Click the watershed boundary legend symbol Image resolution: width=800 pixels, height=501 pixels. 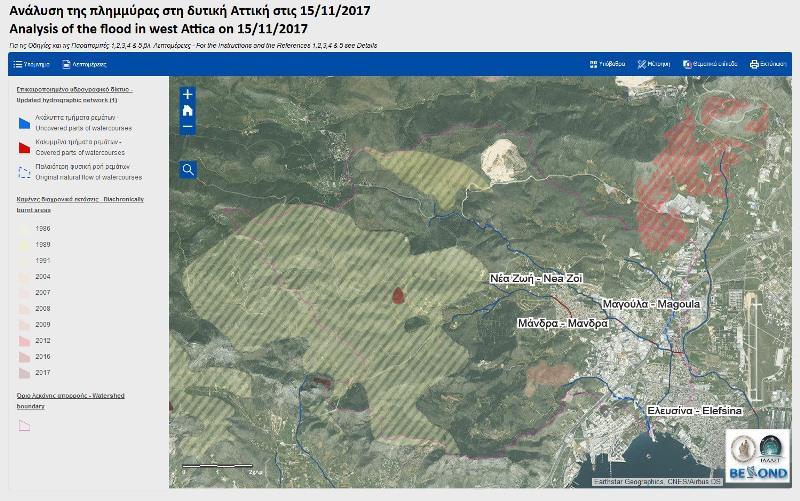pyautogui.click(x=24, y=425)
